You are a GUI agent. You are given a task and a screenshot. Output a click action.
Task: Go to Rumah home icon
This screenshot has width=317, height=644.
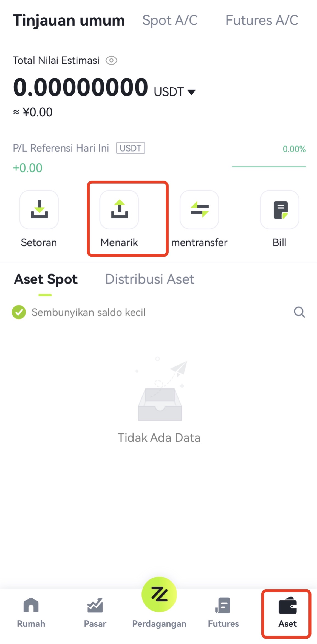tap(31, 605)
